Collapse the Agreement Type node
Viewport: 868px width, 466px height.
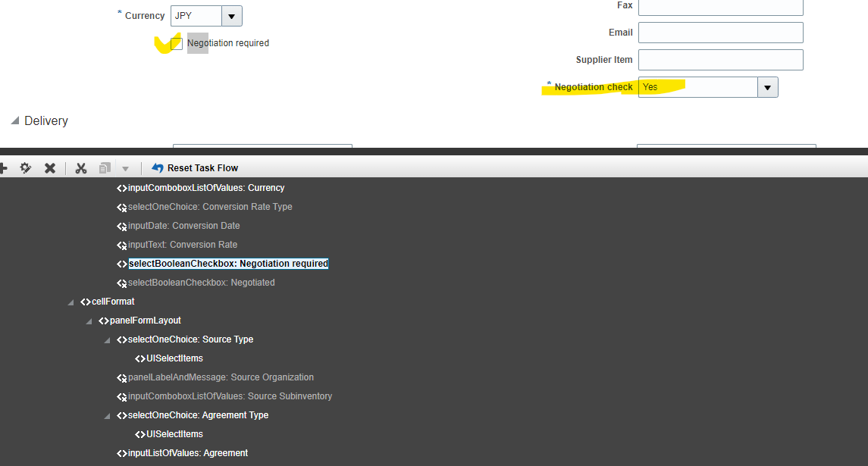click(x=107, y=415)
